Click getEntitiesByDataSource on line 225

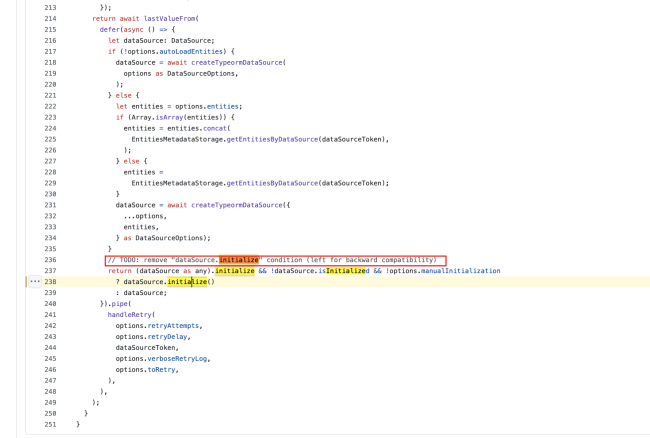click(272, 139)
